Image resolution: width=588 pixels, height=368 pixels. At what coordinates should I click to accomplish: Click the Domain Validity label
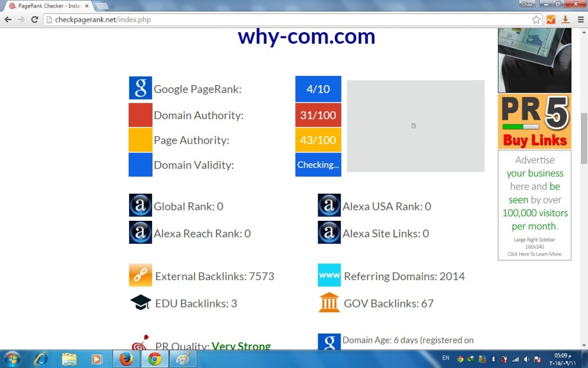(x=194, y=165)
